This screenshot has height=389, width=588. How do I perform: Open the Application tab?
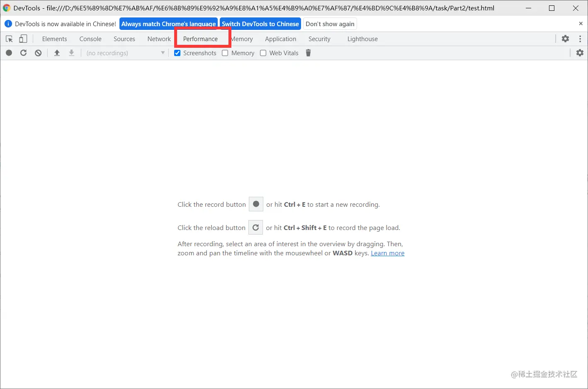point(281,39)
